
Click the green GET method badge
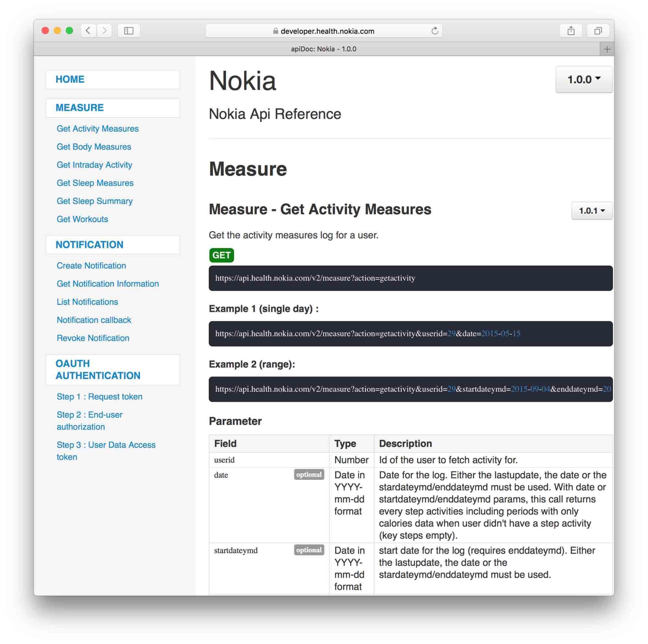point(221,255)
